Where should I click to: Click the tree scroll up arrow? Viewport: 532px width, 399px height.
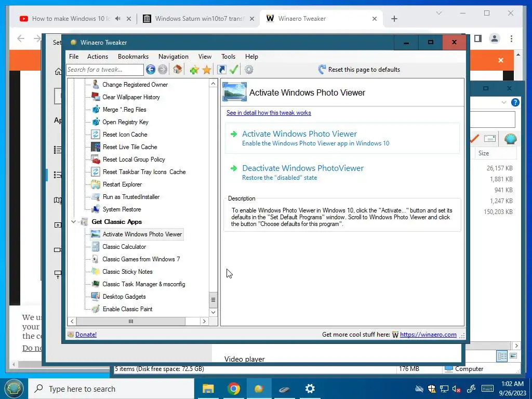click(x=213, y=84)
